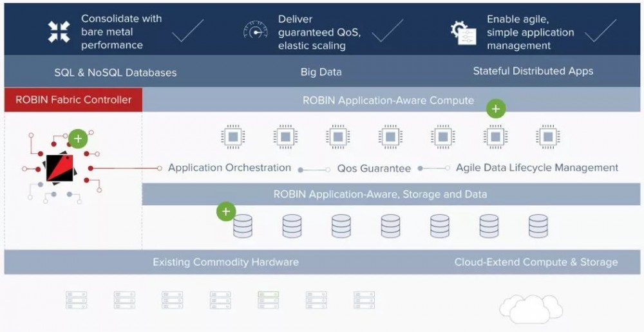Select the SQL & NoSQL Databases tab
This screenshot has height=332, width=644.
pos(115,72)
